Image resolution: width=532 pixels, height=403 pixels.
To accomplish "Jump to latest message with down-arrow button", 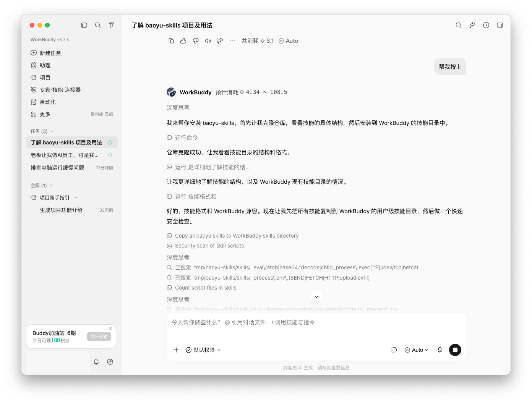I will [x=316, y=297].
